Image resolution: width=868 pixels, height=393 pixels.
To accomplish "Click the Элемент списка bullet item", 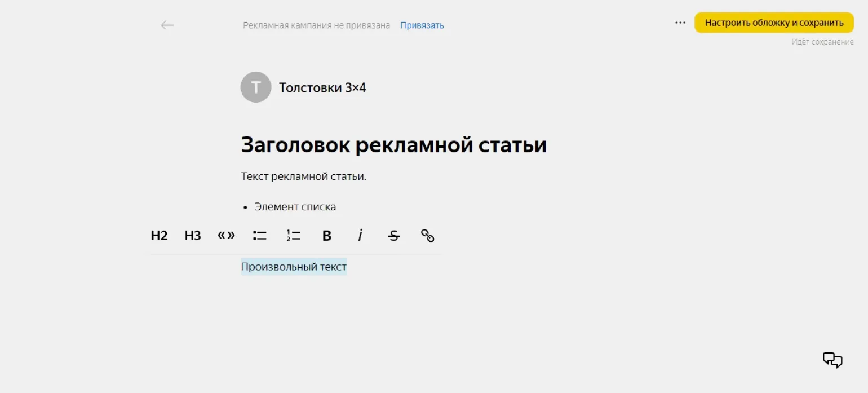I will click(295, 207).
